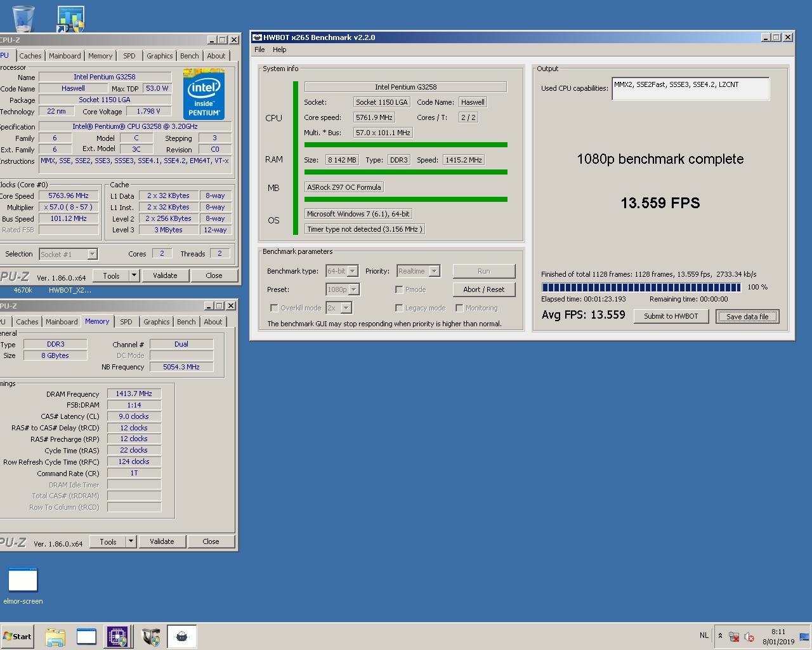Switch to CPU-Z via its taskbar icon

tap(118, 637)
